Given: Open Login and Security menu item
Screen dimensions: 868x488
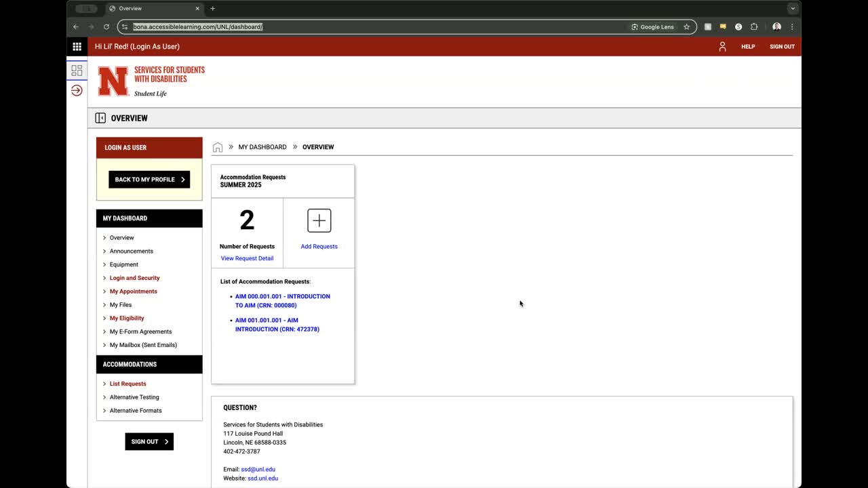Looking at the screenshot, I should (135, 278).
